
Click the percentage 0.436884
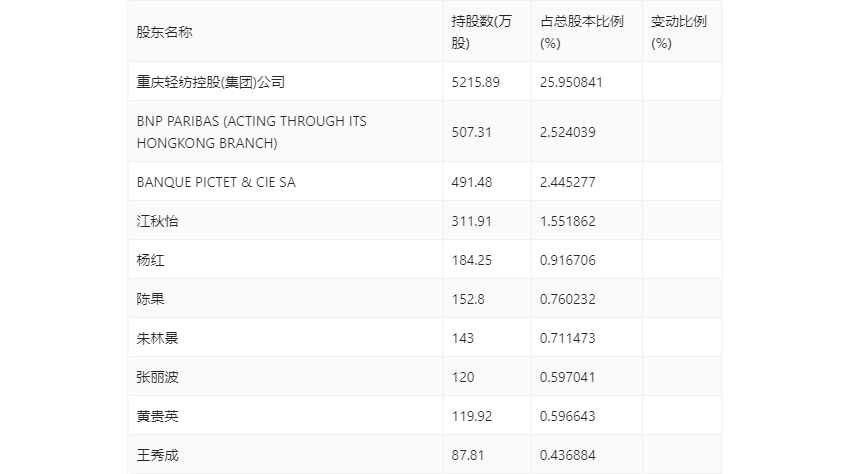pos(568,456)
